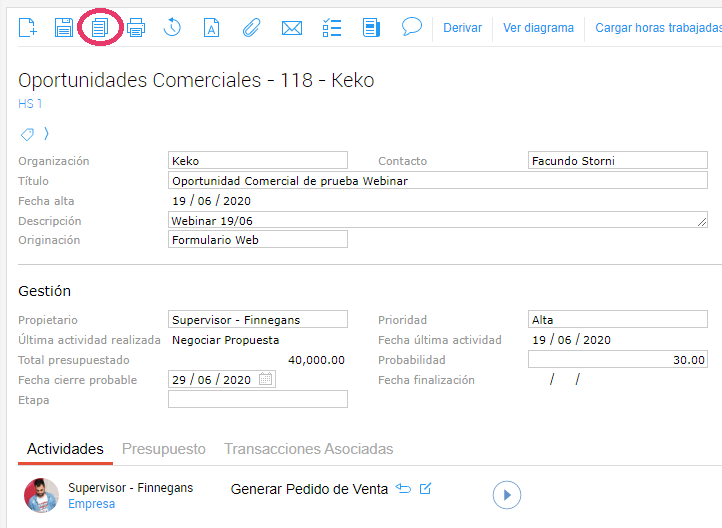
Task: Open history clock icon in toolbar
Action: click(172, 28)
